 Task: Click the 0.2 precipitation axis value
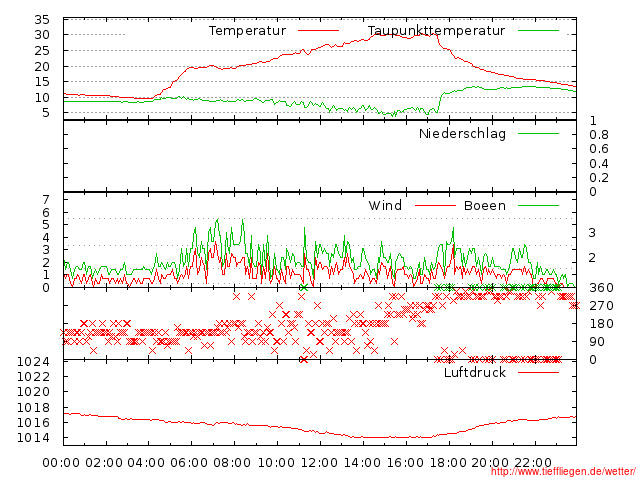tap(599, 178)
